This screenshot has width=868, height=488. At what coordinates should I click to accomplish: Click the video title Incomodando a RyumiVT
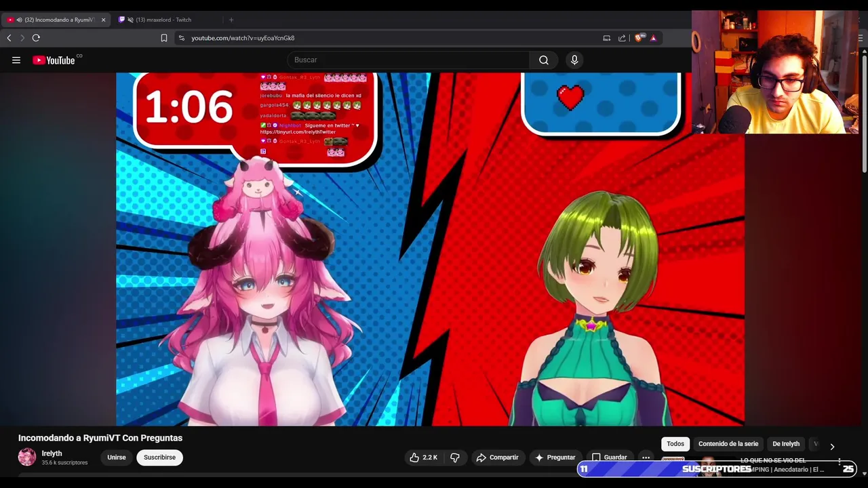click(x=100, y=438)
